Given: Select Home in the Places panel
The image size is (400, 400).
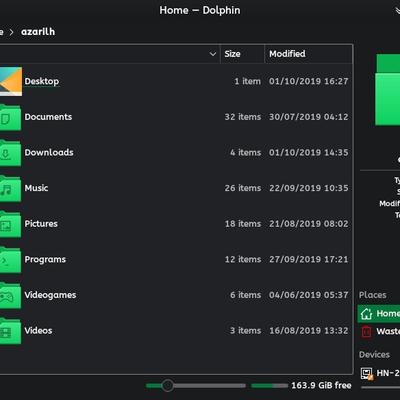Looking at the screenshot, I should 379,314.
